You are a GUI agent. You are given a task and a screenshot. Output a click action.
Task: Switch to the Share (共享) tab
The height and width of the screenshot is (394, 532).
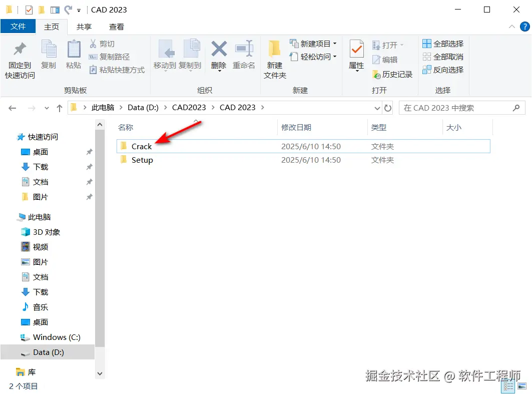(x=84, y=27)
